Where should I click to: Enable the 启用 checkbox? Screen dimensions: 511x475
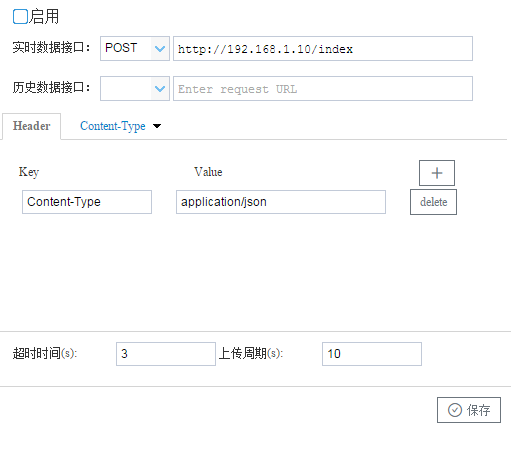point(20,16)
